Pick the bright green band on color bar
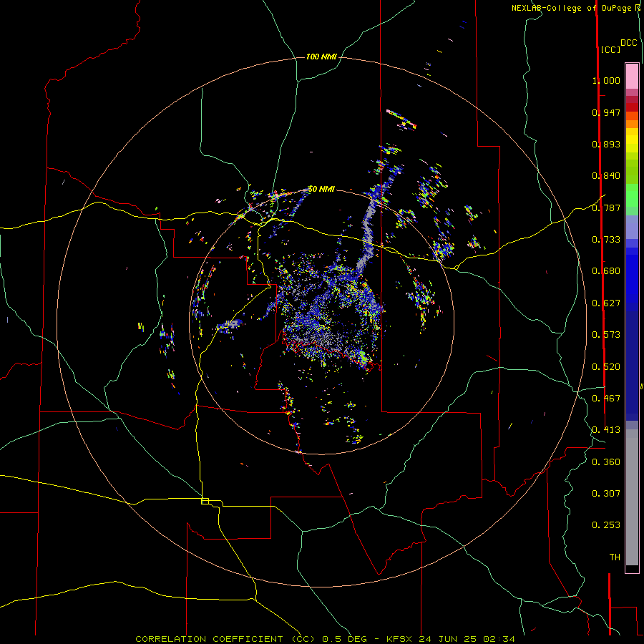644x644 pixels. [632, 195]
